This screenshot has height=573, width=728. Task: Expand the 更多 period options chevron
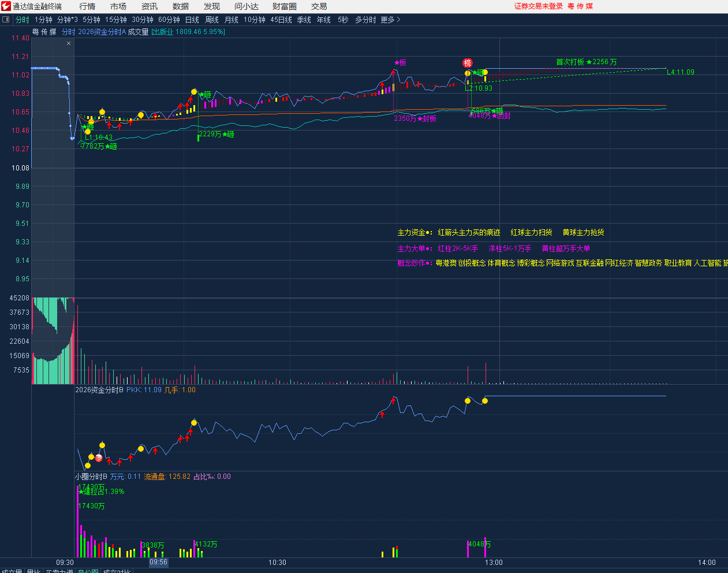[398, 20]
